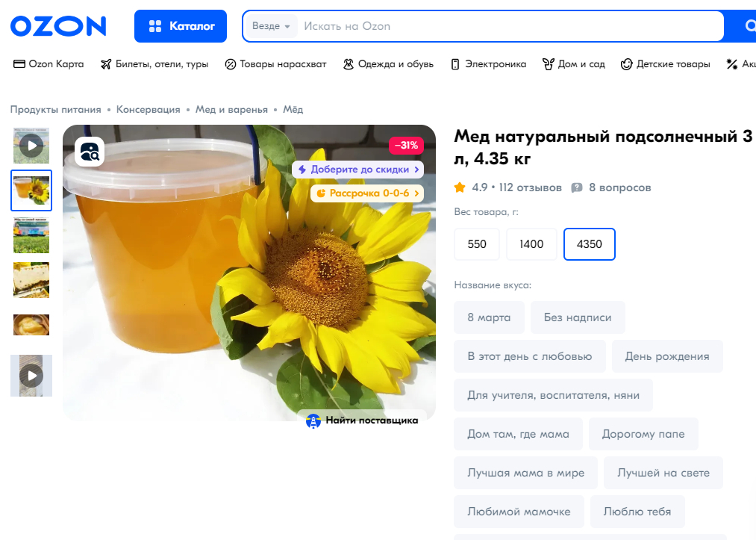Focus the Искать на Ozon search field

507,26
